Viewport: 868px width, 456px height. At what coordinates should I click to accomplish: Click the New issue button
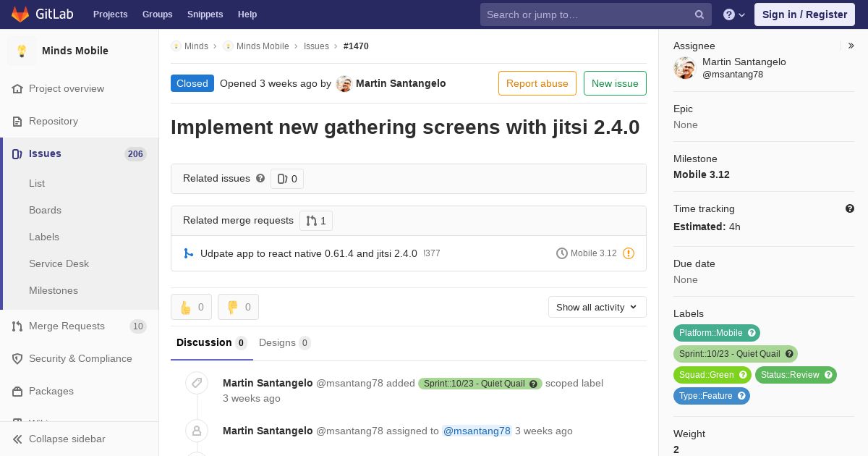615,83
